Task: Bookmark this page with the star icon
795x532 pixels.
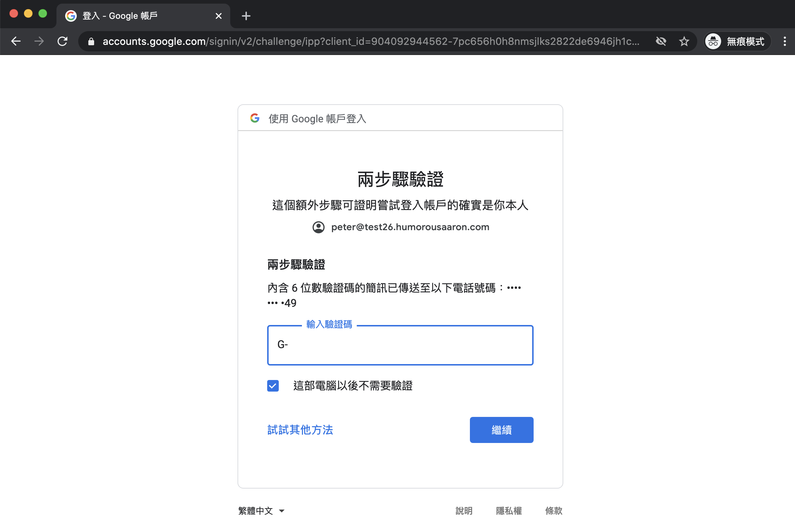Action: (684, 41)
